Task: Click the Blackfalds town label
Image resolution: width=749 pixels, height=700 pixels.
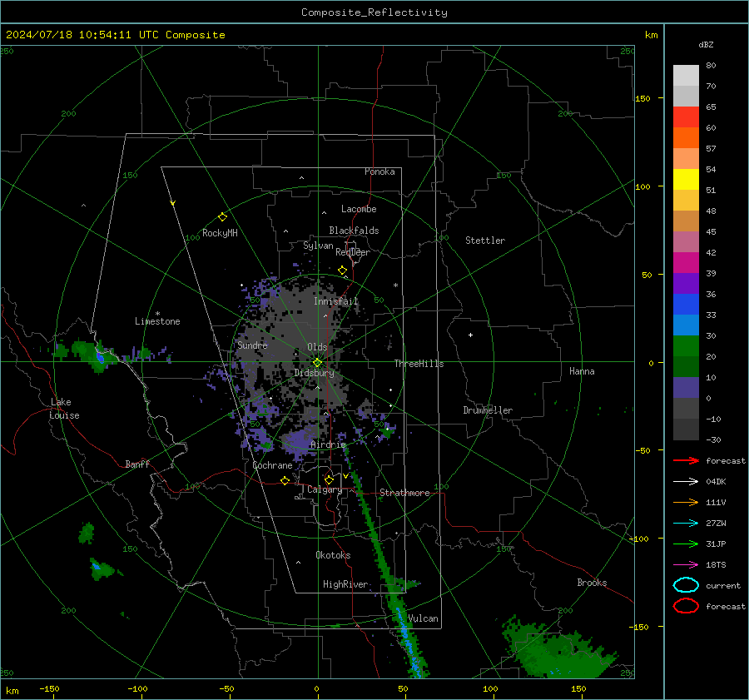Action: coord(354,231)
